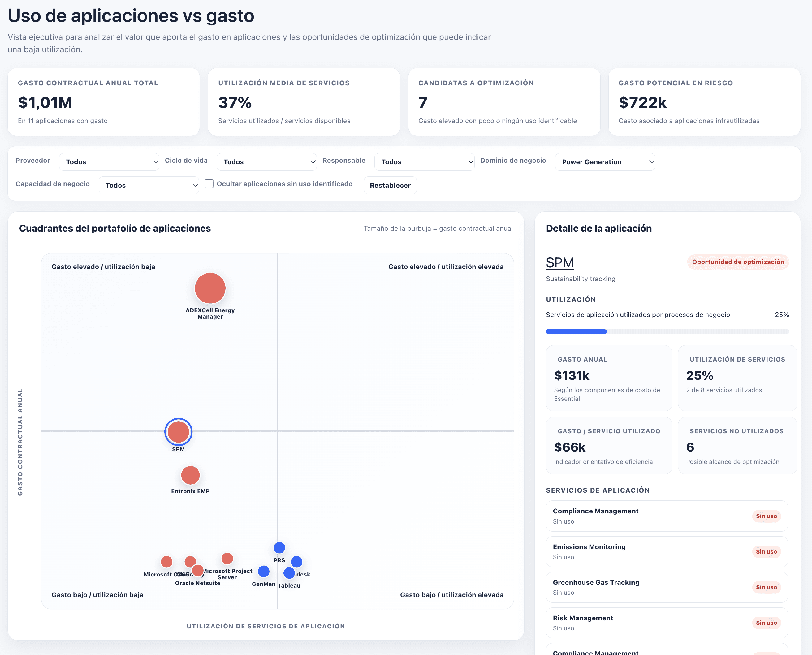
Task: Select the ADEXCell Energy Manager bubble
Action: (x=210, y=288)
